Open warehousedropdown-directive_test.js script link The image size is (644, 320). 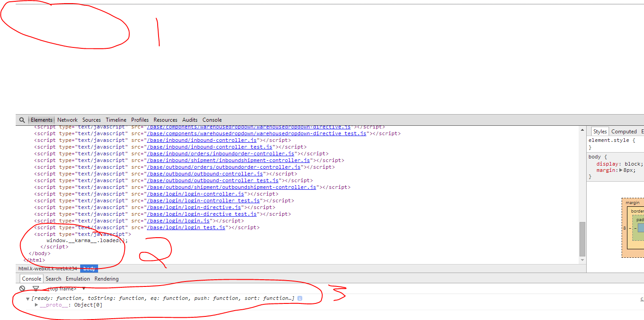coord(258,133)
